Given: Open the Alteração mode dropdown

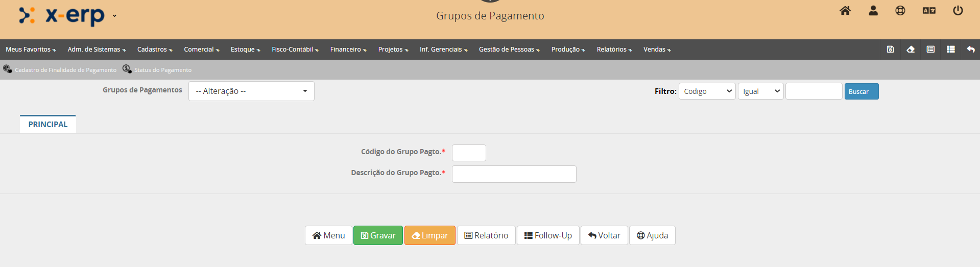Looking at the screenshot, I should coord(251,91).
